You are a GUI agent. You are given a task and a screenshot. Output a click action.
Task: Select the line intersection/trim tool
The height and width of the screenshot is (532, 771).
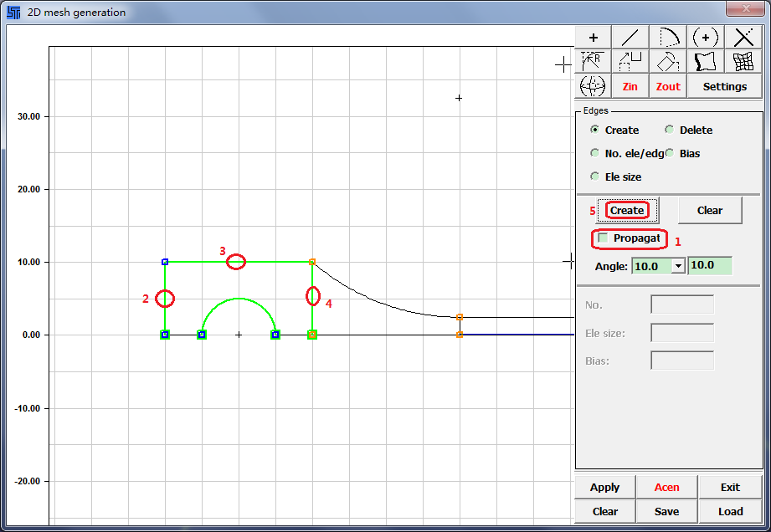[743, 38]
